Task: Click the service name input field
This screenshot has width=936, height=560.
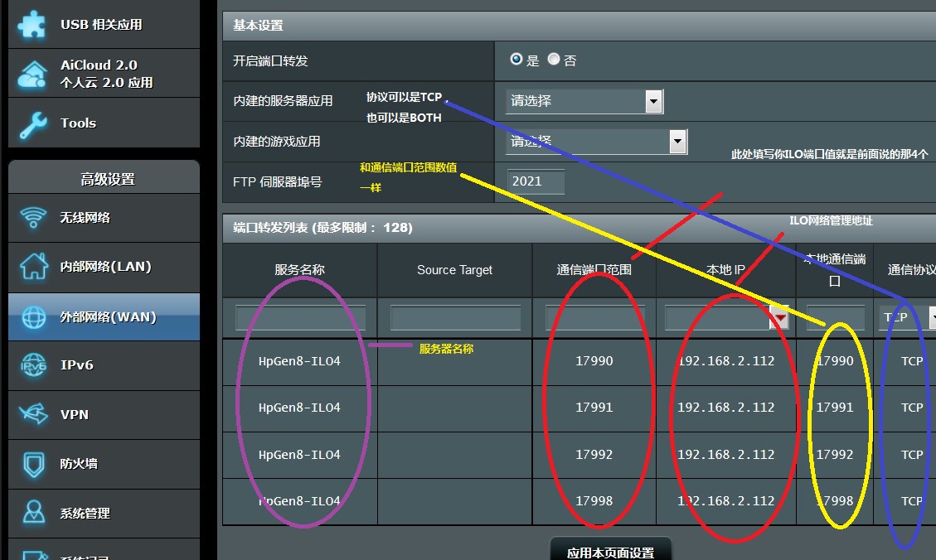Action: tap(300, 317)
